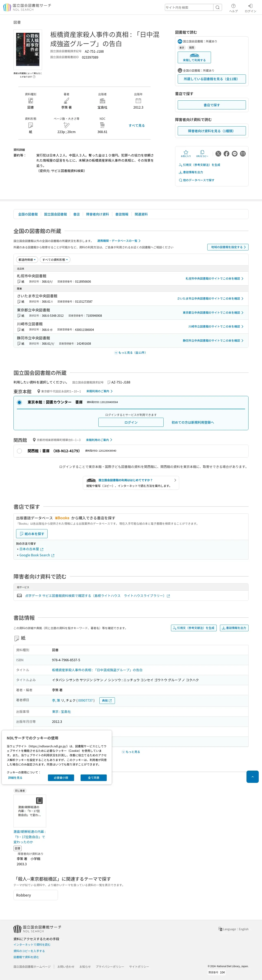Image resolution: width=262 pixels, height=980 pixels.
Task: Click 障害者向け資料を見る (1種類) button
Action: pos(212,131)
